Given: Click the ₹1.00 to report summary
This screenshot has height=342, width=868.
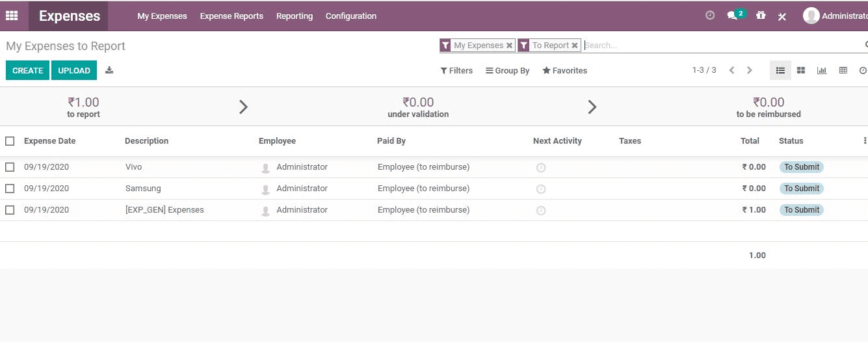Looking at the screenshot, I should tap(83, 107).
